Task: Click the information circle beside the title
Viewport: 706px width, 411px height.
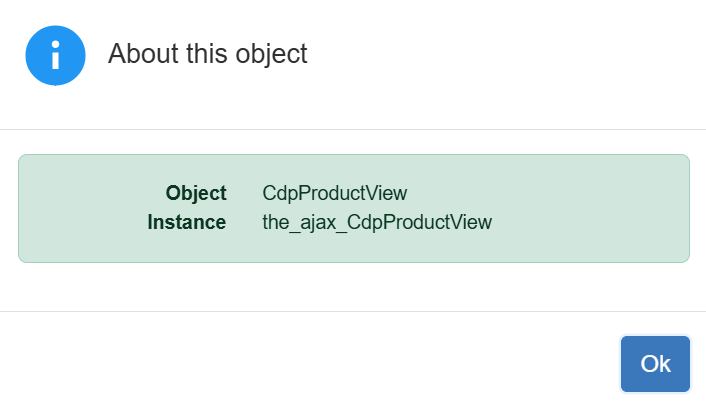Action: (x=55, y=56)
